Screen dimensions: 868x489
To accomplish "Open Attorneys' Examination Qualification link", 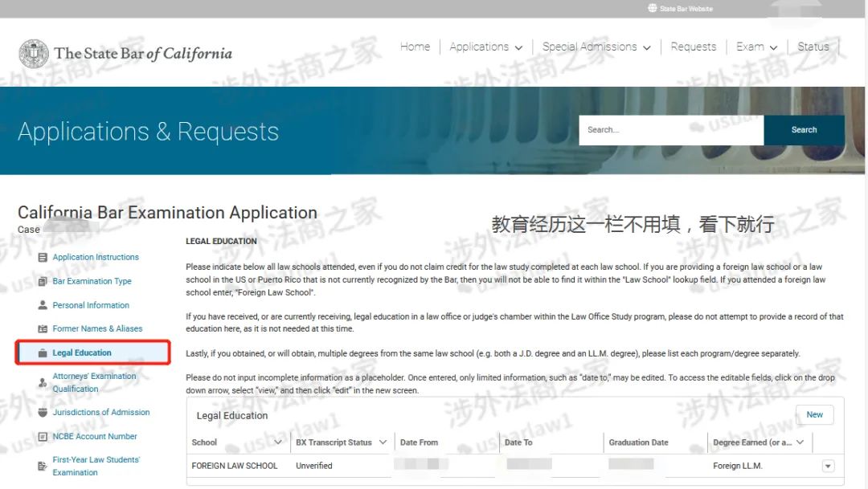I will point(94,382).
